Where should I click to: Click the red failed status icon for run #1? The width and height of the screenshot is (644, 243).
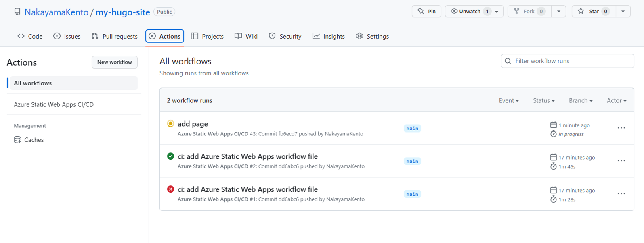pyautogui.click(x=170, y=189)
